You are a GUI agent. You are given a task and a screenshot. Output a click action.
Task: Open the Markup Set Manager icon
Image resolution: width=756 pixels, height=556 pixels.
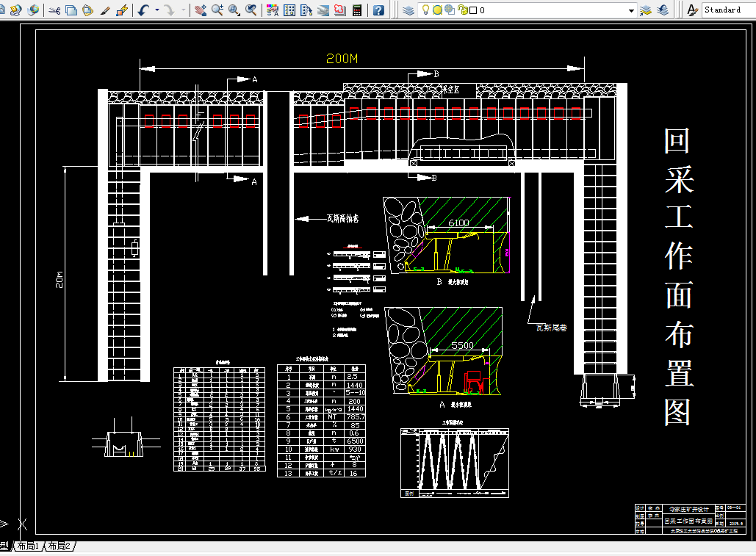[x=340, y=10]
